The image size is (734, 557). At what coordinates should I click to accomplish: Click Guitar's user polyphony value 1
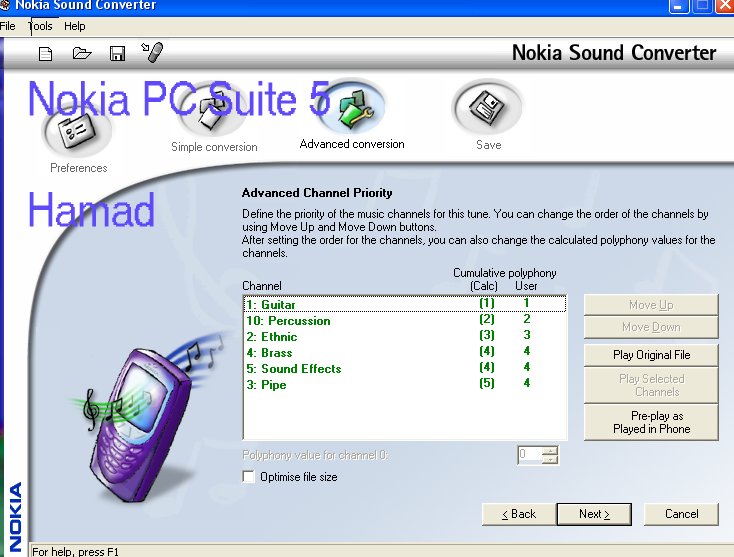coord(527,303)
